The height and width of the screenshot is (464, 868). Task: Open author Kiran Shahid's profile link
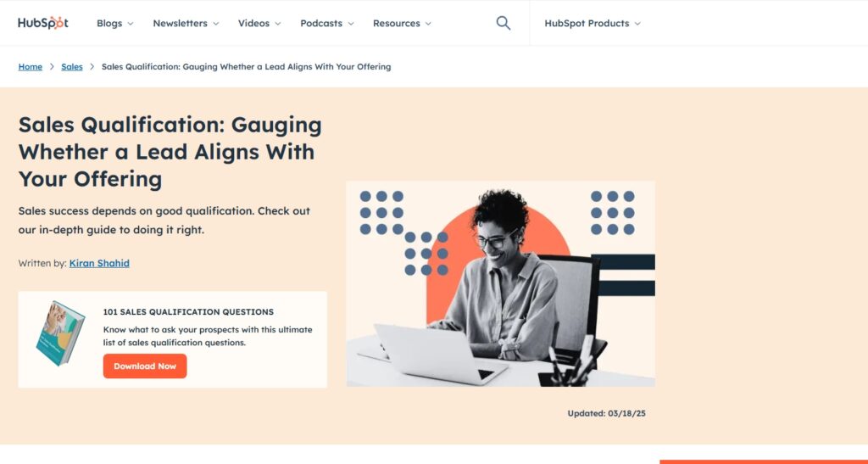click(99, 263)
